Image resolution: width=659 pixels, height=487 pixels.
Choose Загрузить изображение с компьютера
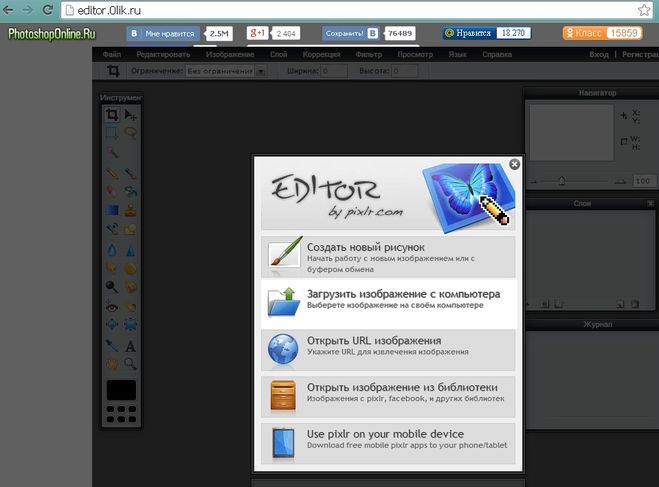click(388, 303)
